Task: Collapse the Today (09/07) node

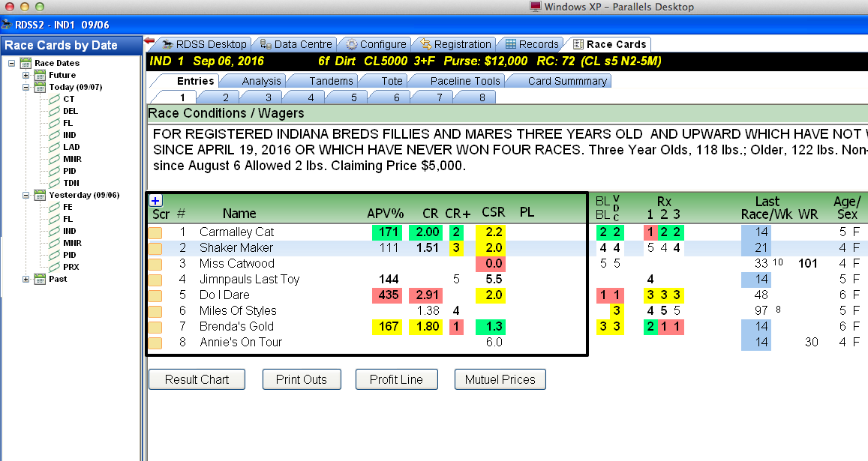Action: [26, 88]
